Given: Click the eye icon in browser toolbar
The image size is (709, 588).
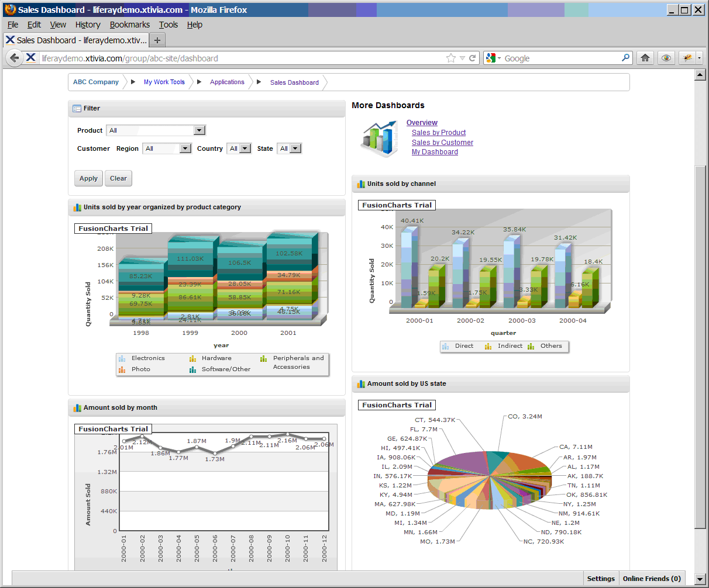Looking at the screenshot, I should coord(666,58).
